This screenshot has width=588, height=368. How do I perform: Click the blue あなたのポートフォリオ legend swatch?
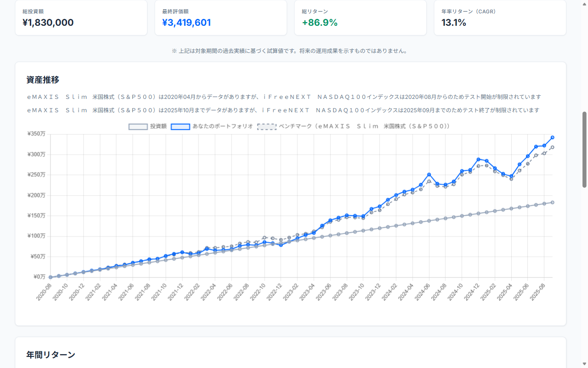(181, 126)
